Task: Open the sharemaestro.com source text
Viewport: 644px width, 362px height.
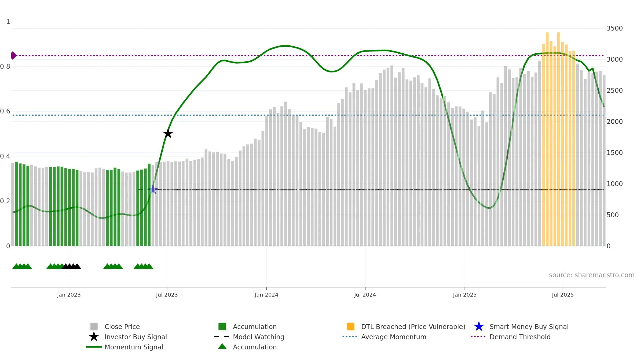Action: 592,275
